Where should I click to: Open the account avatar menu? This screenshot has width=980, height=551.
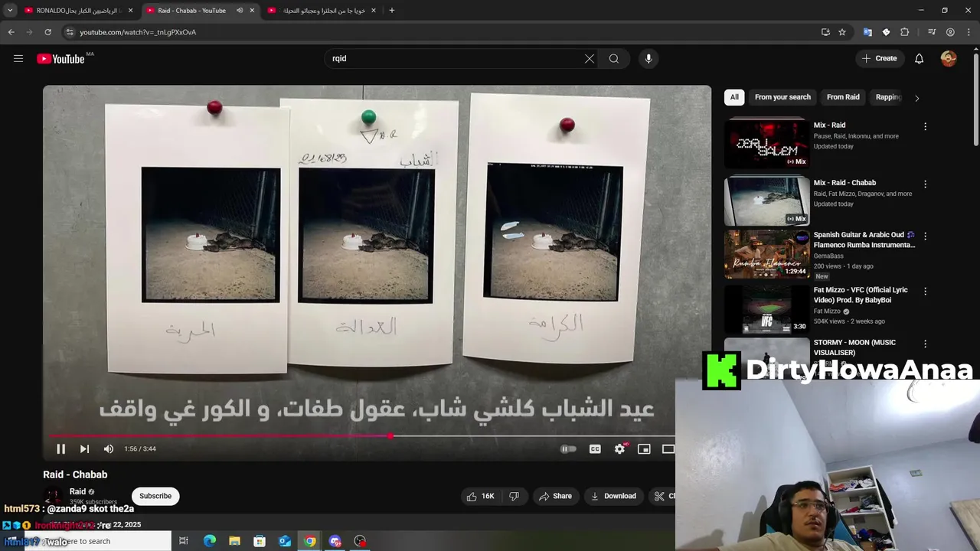pyautogui.click(x=949, y=59)
